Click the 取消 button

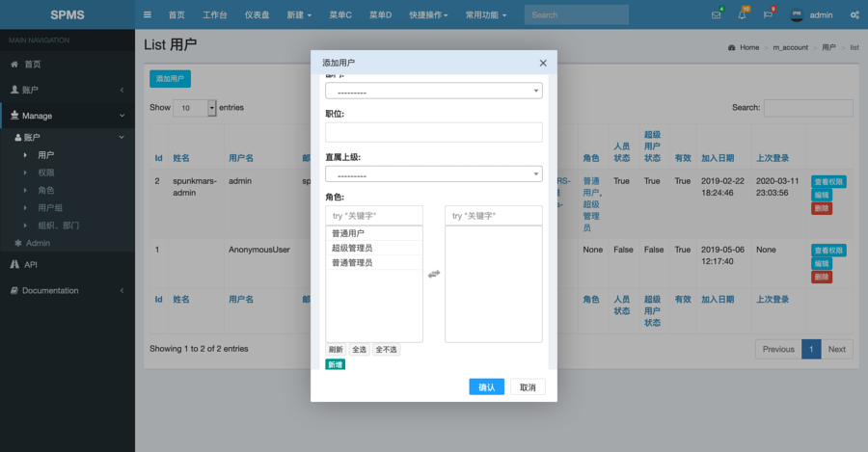[528, 386]
